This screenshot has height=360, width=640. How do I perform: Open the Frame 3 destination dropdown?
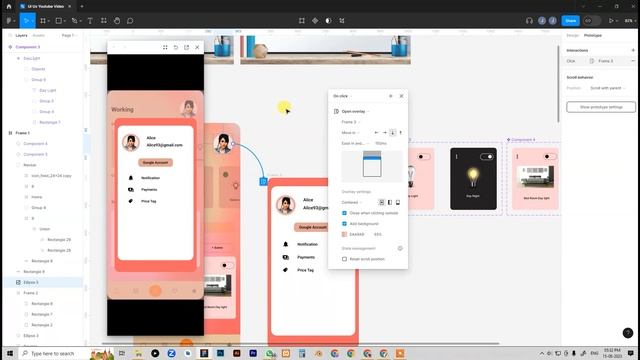pyautogui.click(x=351, y=122)
